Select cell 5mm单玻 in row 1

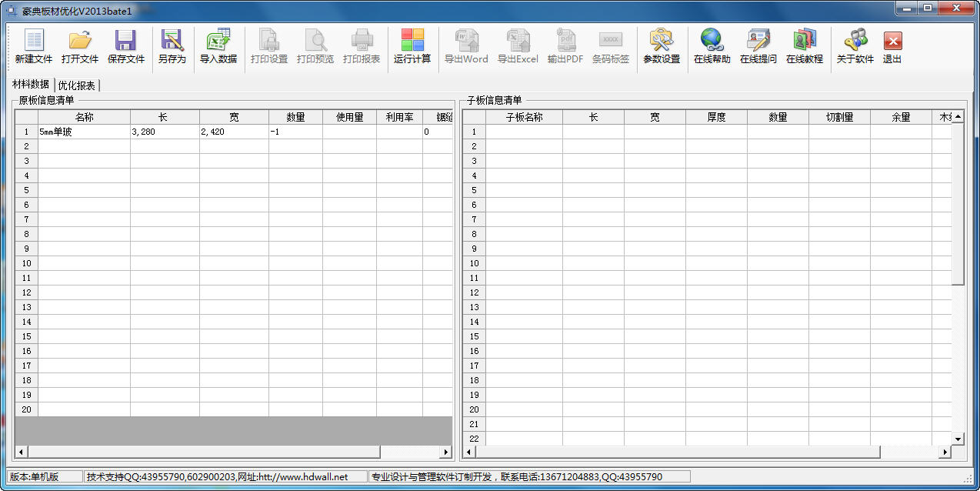pos(85,132)
